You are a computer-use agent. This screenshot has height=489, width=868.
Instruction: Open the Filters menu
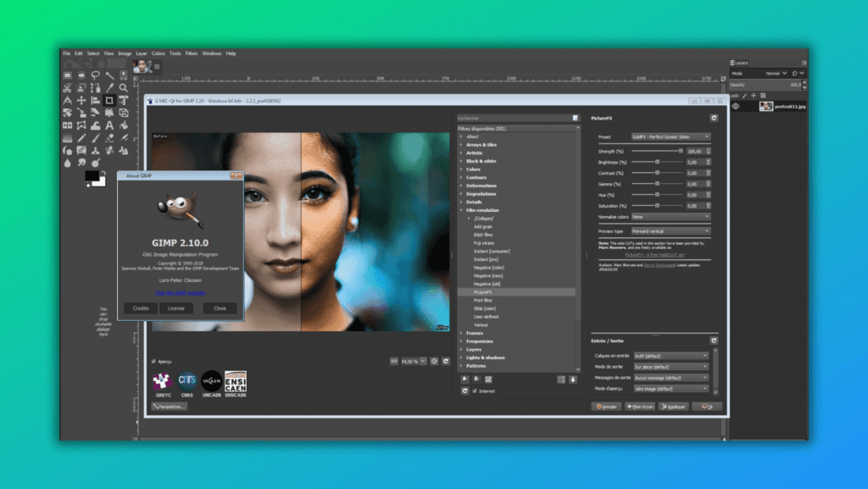(192, 53)
